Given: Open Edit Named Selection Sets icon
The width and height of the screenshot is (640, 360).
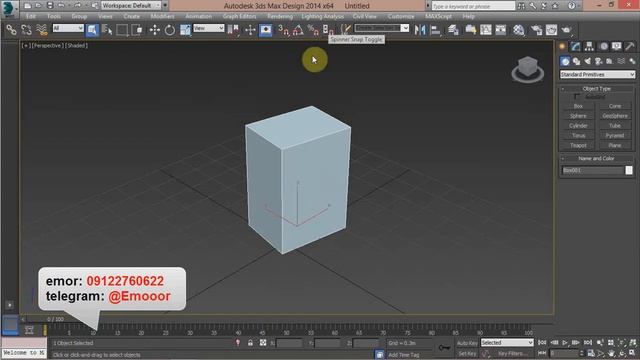Looking at the screenshot, I should [345, 29].
